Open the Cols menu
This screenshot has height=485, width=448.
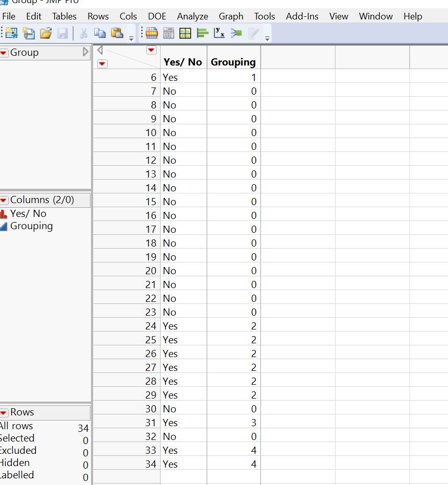pyautogui.click(x=128, y=16)
